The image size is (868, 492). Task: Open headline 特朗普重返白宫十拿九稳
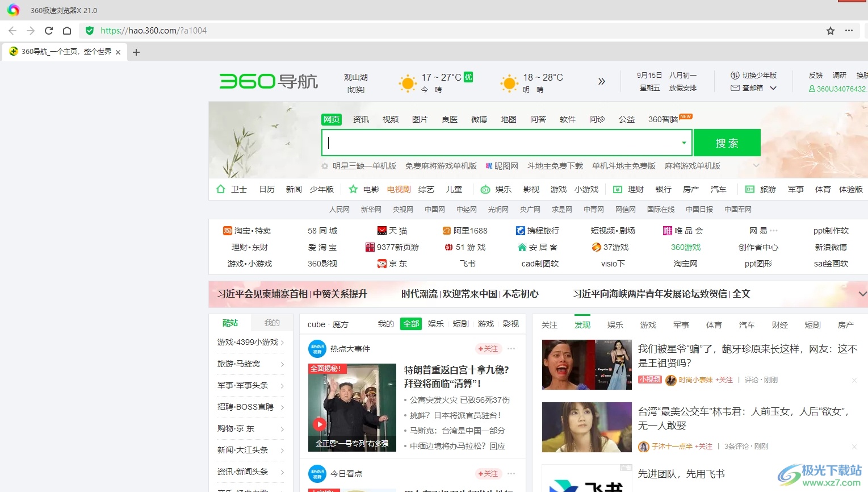tap(456, 377)
